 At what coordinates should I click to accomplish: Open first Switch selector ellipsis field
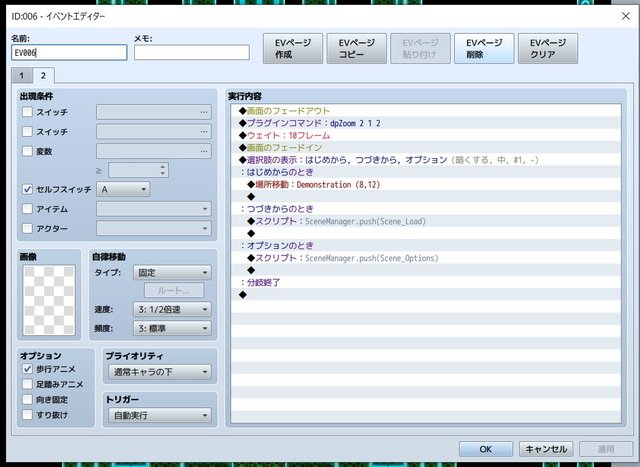point(154,112)
